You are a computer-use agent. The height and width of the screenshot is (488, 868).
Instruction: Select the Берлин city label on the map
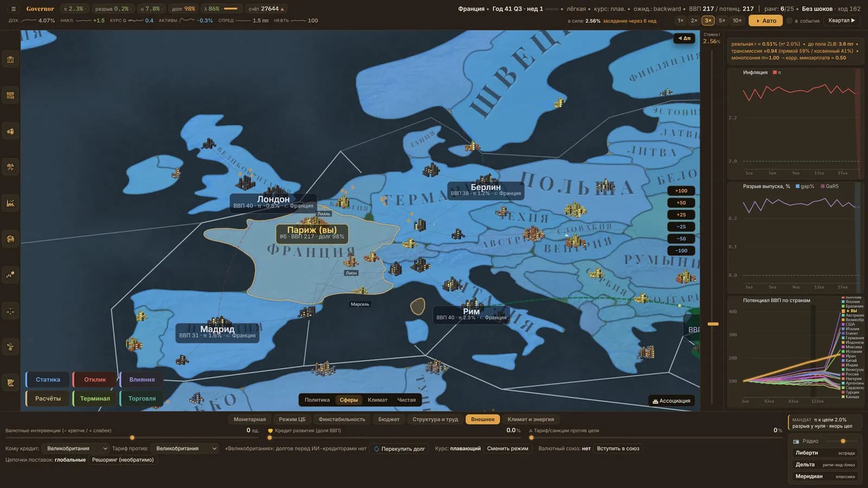486,190
